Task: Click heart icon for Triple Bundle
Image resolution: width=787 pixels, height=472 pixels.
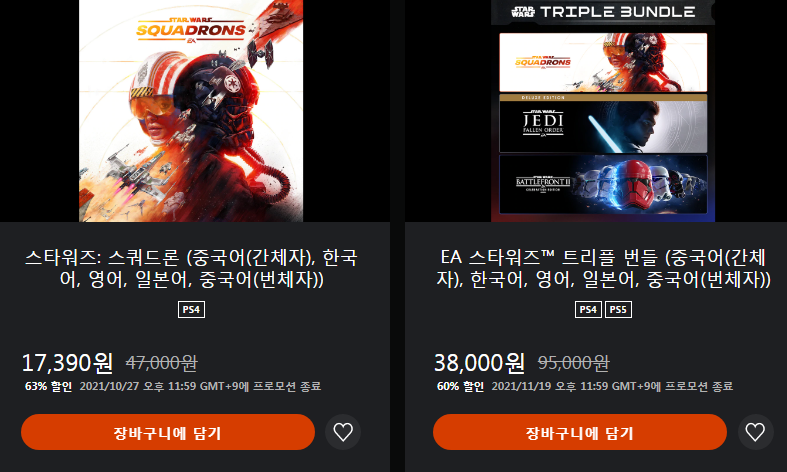Action: point(755,432)
